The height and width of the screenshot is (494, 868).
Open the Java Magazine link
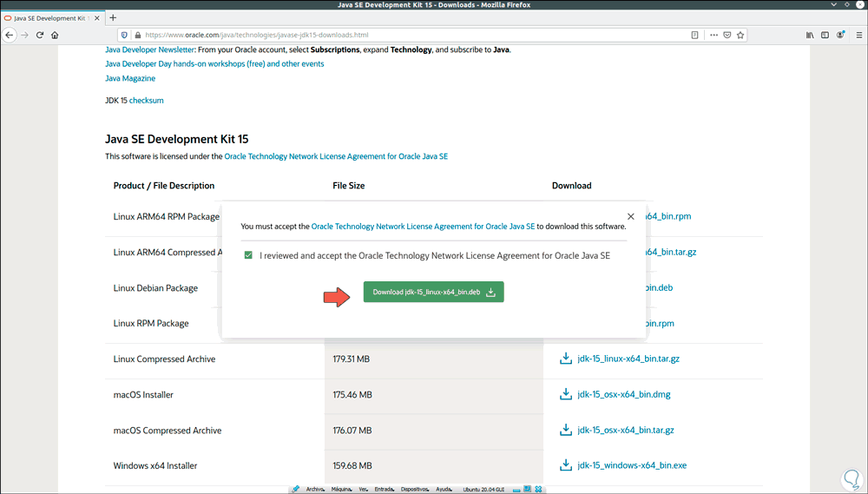click(x=130, y=79)
